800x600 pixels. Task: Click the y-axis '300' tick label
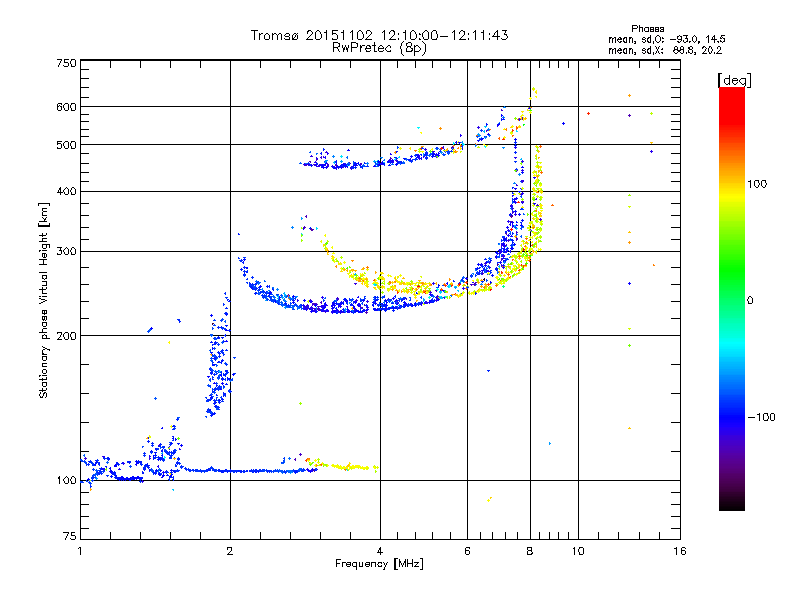point(66,251)
